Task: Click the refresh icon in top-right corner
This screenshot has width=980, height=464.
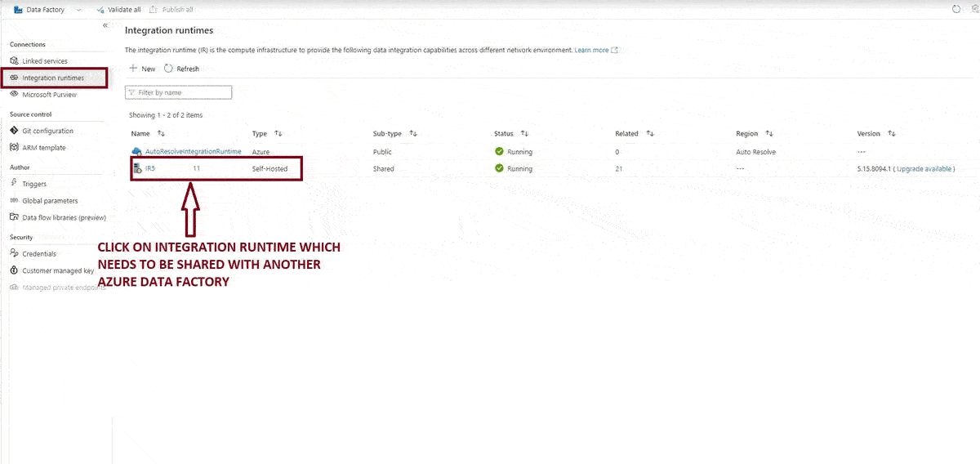Action: pyautogui.click(x=956, y=9)
